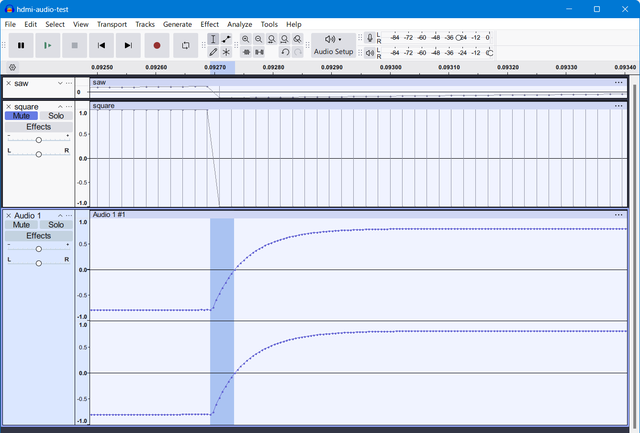Click the Audio 1 pan slider knob
This screenshot has width=640, height=433.
pyautogui.click(x=38, y=263)
